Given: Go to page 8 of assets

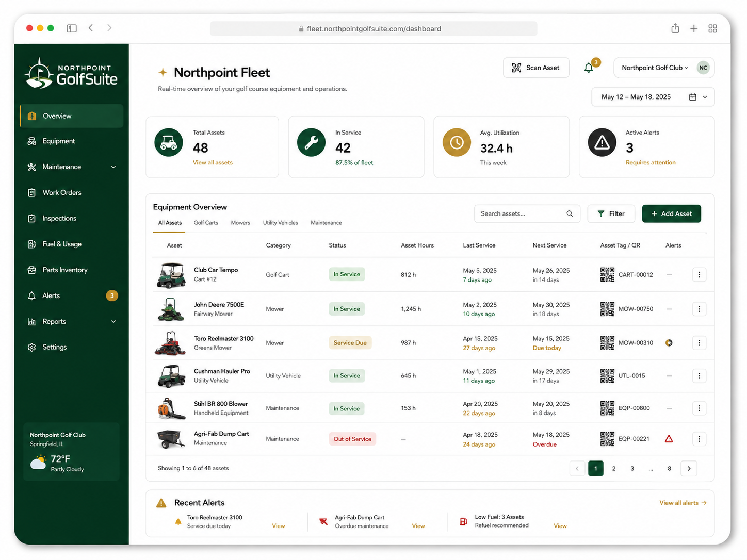Looking at the screenshot, I should pos(670,468).
